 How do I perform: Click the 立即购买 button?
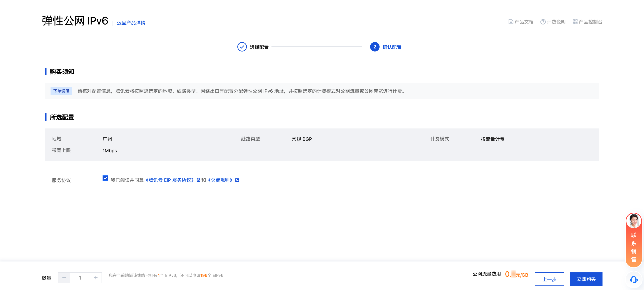tap(586, 279)
